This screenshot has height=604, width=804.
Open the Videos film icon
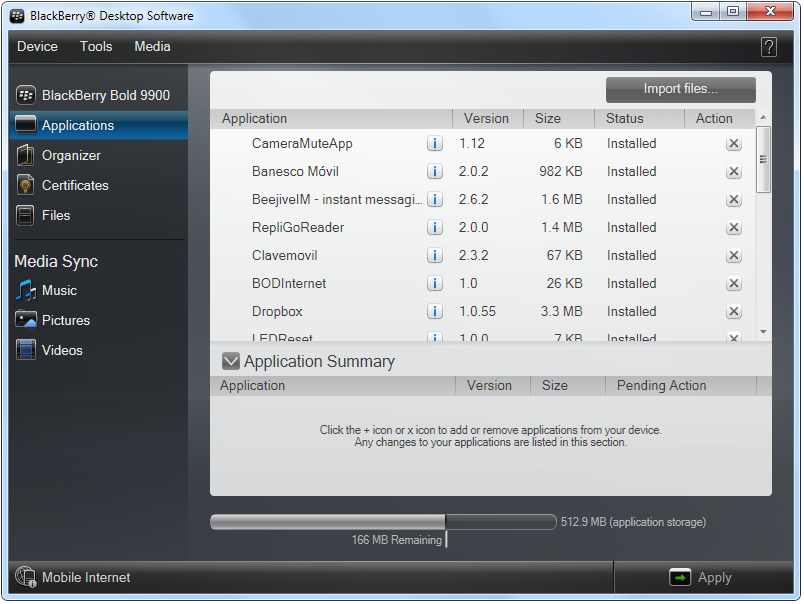pyautogui.click(x=26, y=350)
